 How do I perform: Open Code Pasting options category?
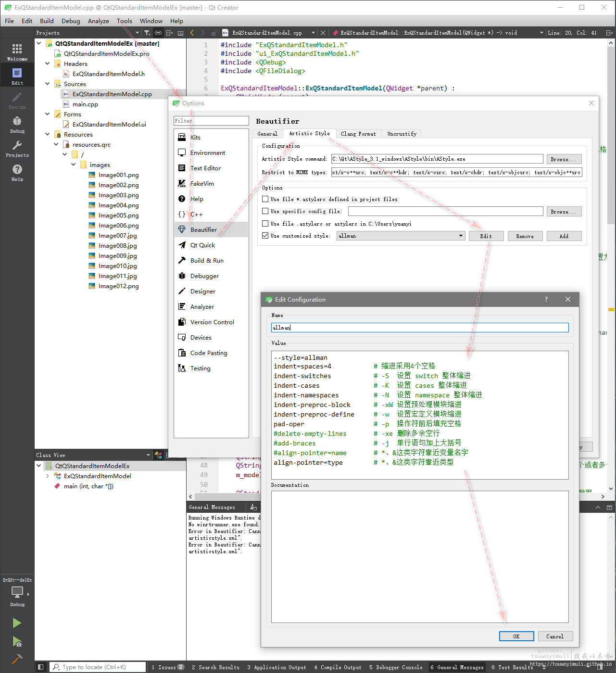[x=211, y=353]
